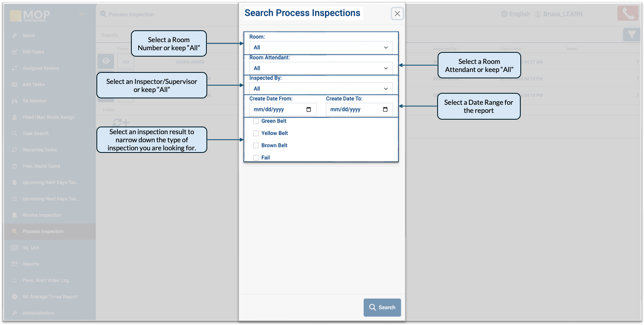Tick the Brown Belt checkbox
Screen dimensions: 644x325
(x=256, y=146)
